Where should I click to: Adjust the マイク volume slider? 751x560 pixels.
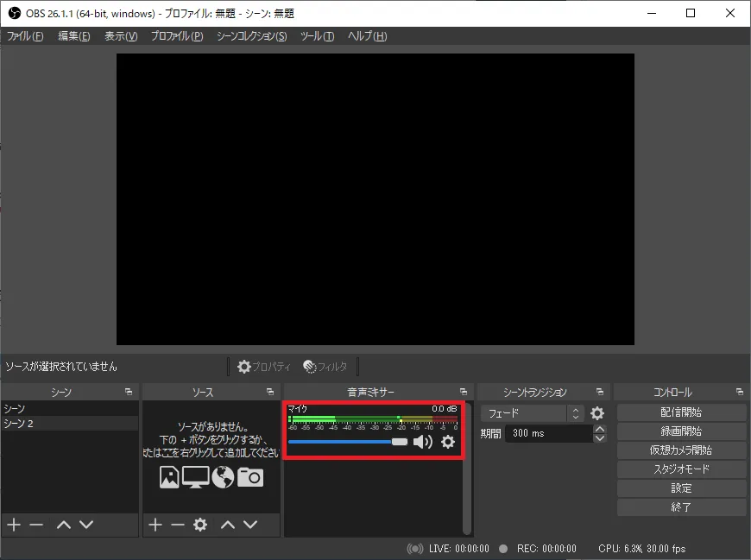click(x=348, y=442)
